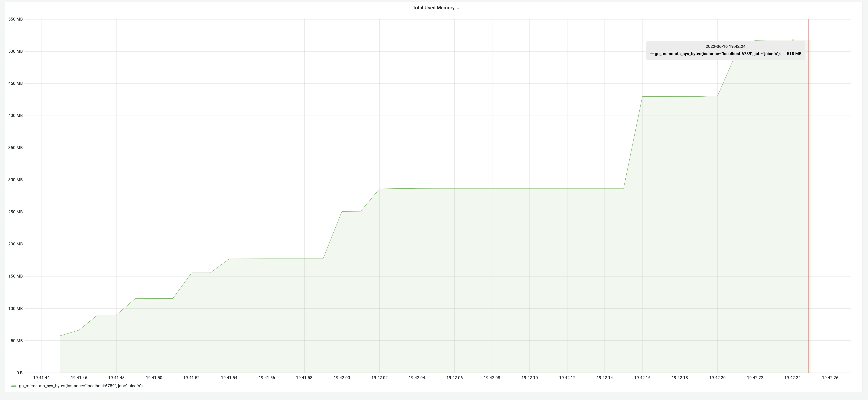Click the highlighted data point near 19:42:24

(792, 40)
